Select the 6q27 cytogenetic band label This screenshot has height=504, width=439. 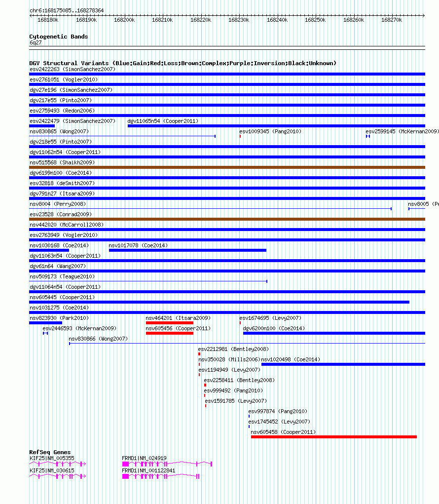[36, 42]
